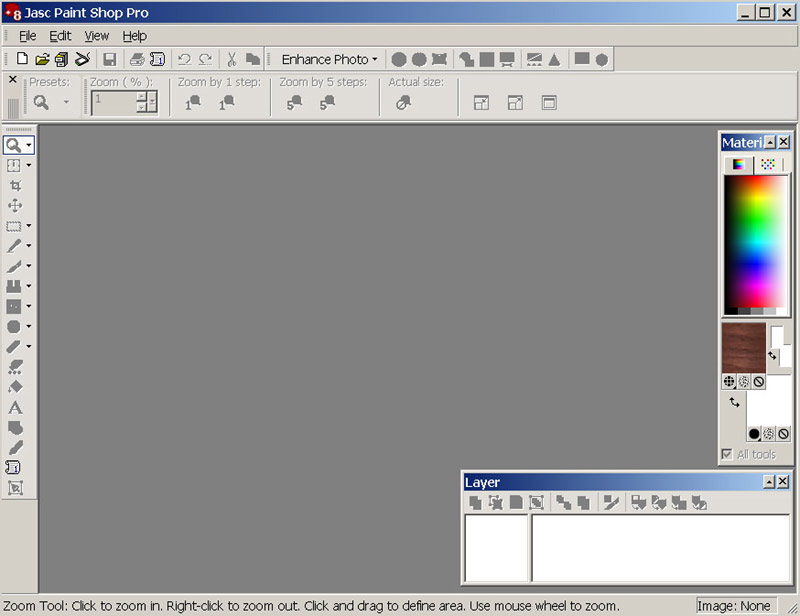Toggle the All tools checkbox

pyautogui.click(x=727, y=455)
